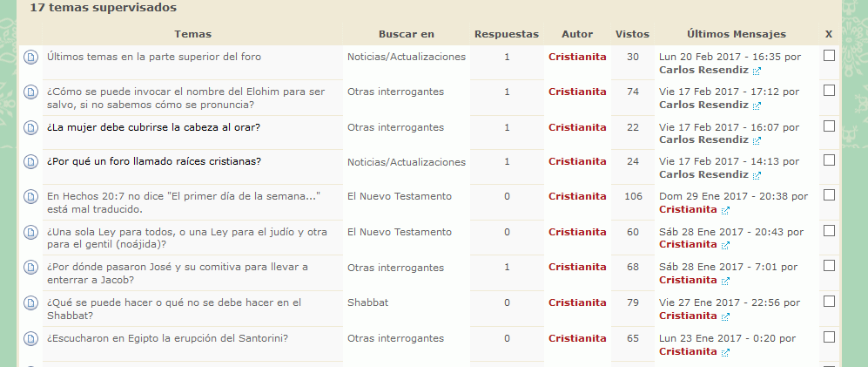Mark checkbox for '¿Escucharon en Egipto' topic
This screenshot has height=367, width=868.
coord(829,336)
